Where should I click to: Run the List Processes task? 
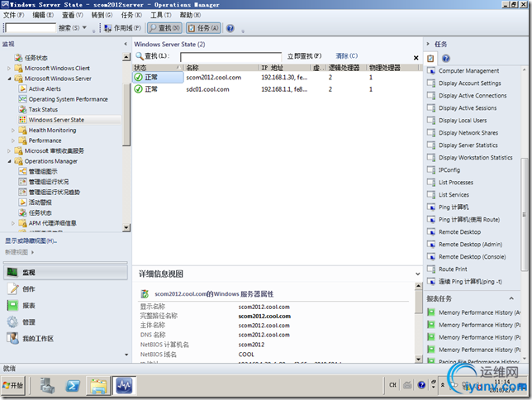click(456, 183)
